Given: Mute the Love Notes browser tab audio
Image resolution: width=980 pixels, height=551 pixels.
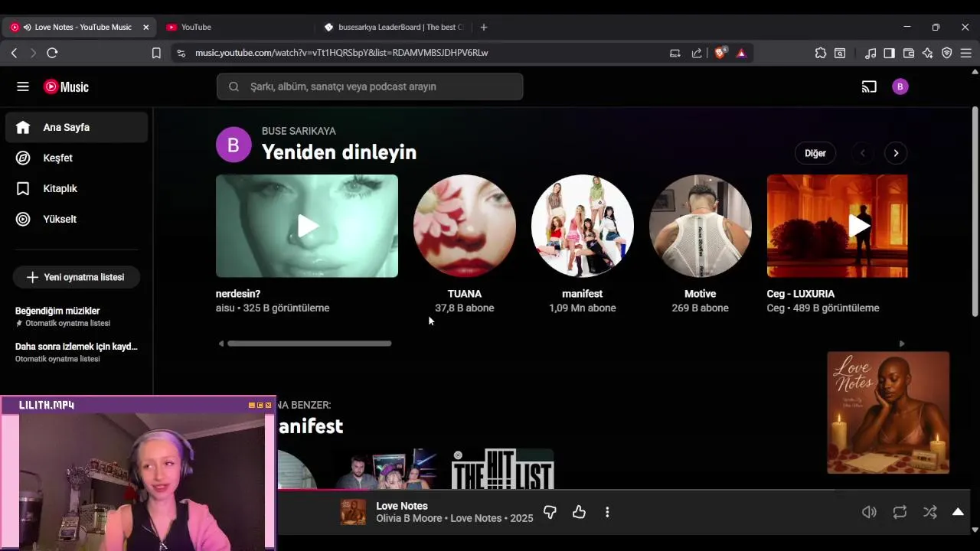Looking at the screenshot, I should (x=28, y=27).
